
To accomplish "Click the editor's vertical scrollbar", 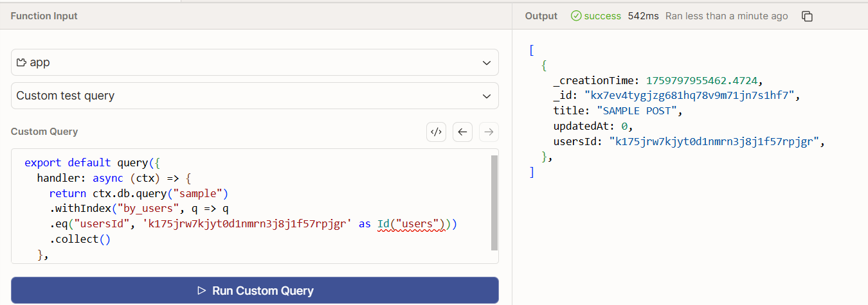I will pos(494,202).
